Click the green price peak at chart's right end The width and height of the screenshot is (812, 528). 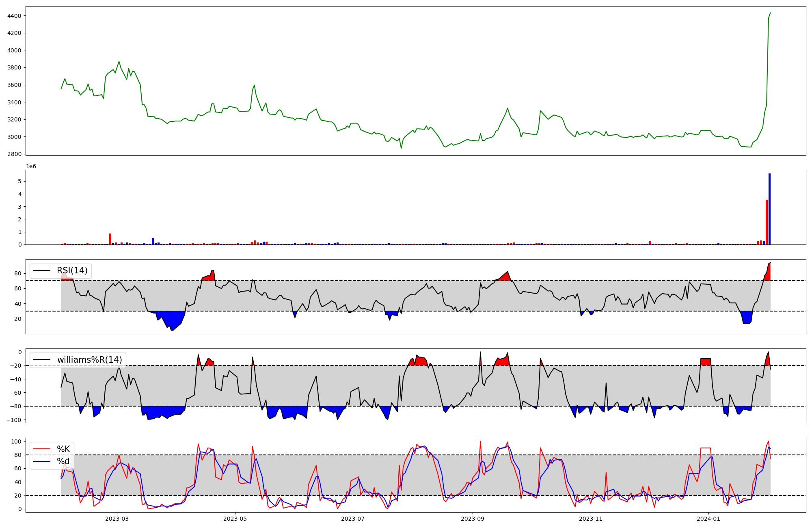pyautogui.click(x=770, y=13)
